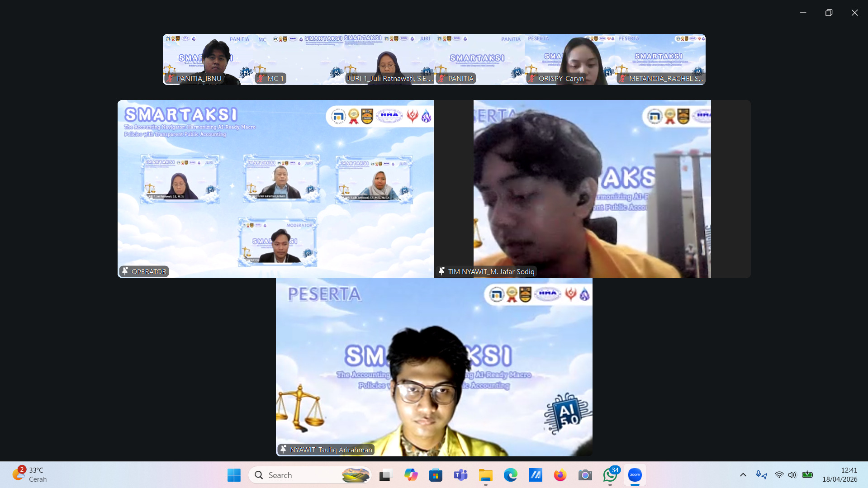Select the QRISPY-Caryn participant video tile
This screenshot has height=488, width=868.
pyautogui.click(x=569, y=59)
